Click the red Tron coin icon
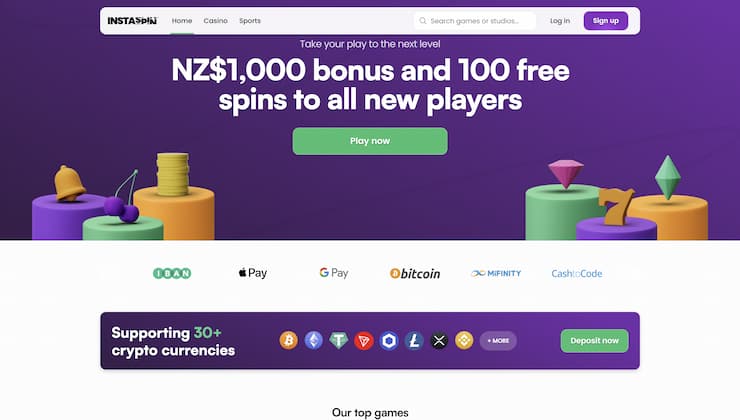Image resolution: width=740 pixels, height=420 pixels. click(364, 341)
